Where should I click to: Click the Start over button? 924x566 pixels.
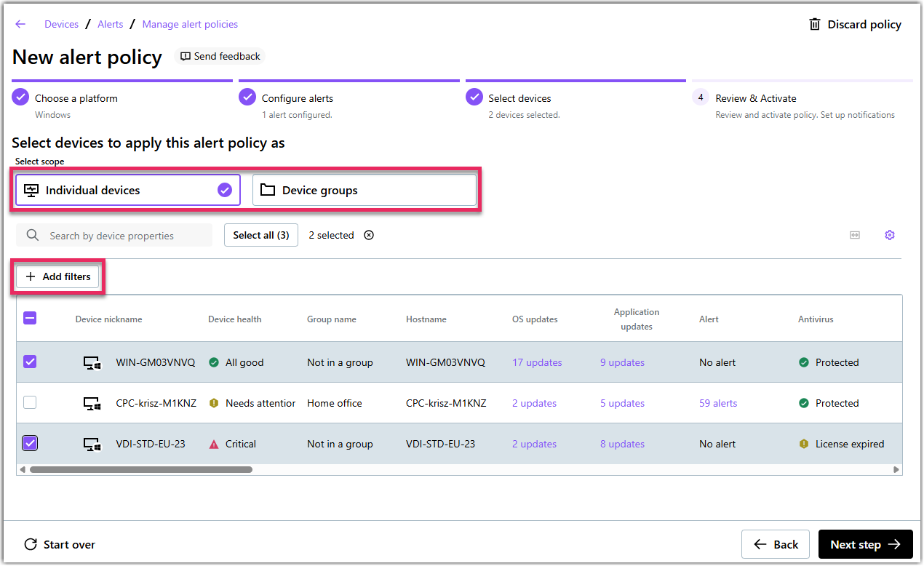click(x=60, y=544)
